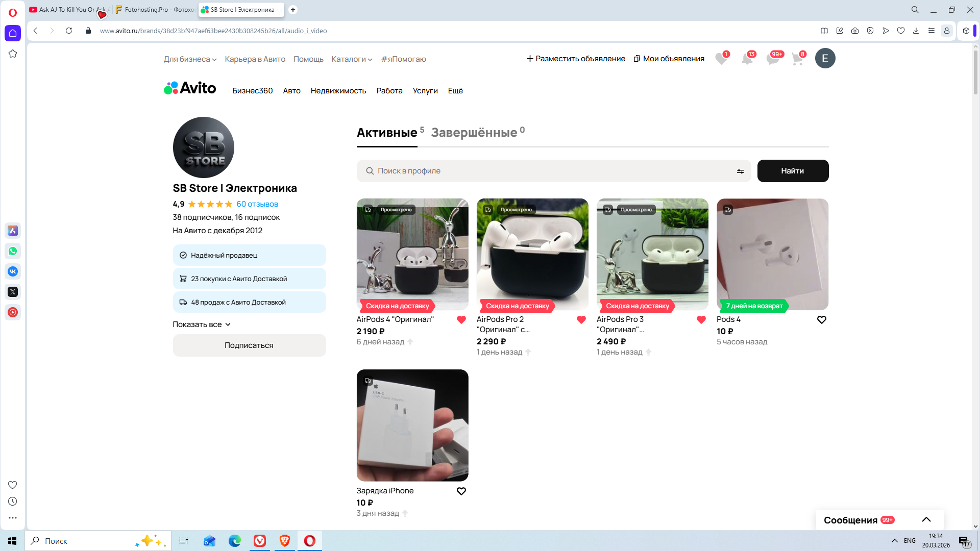
Task: Open the 60 отзывов reviews link
Action: click(x=257, y=204)
